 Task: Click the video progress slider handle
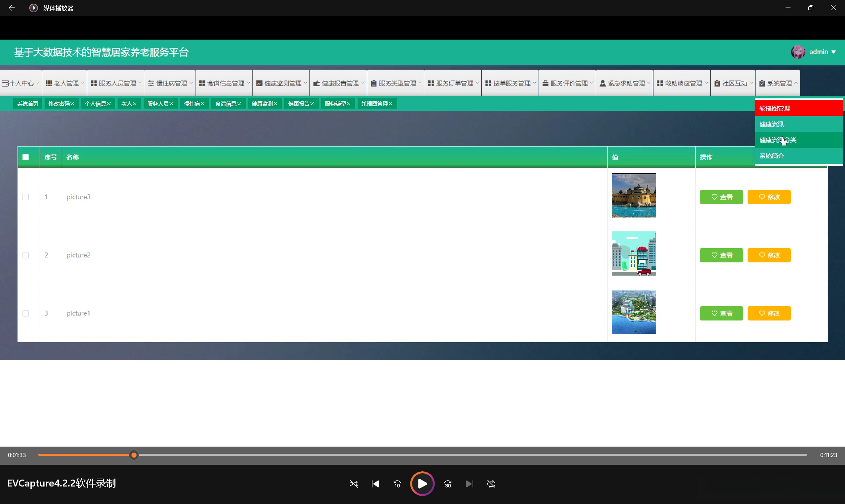point(134,455)
